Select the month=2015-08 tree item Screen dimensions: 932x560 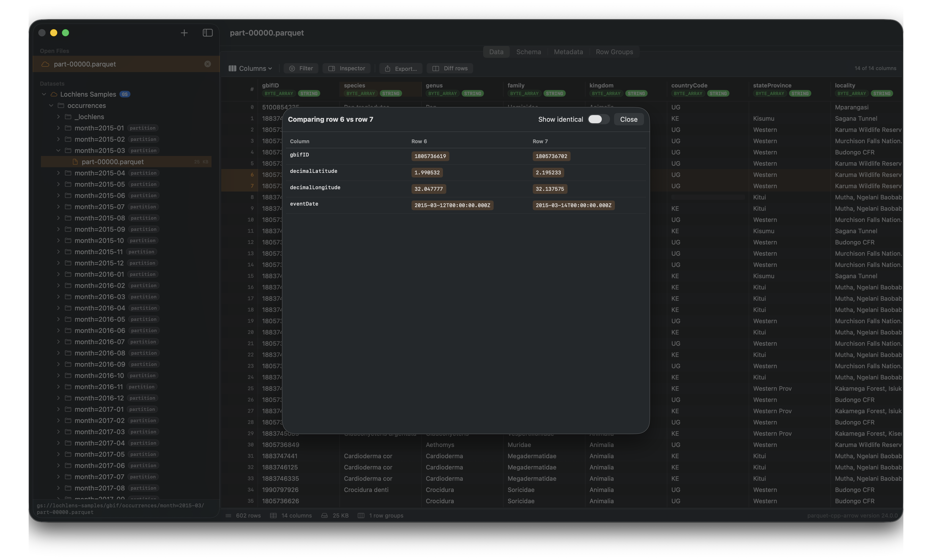(x=126, y=218)
